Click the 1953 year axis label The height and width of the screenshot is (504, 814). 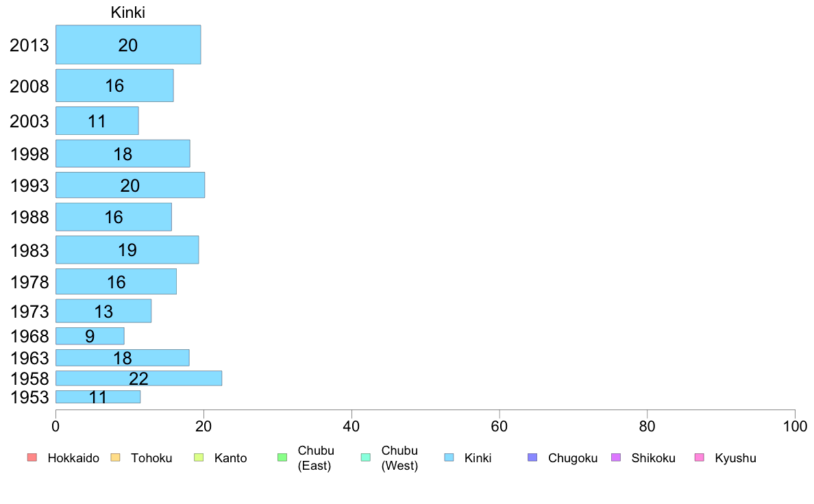click(x=29, y=397)
